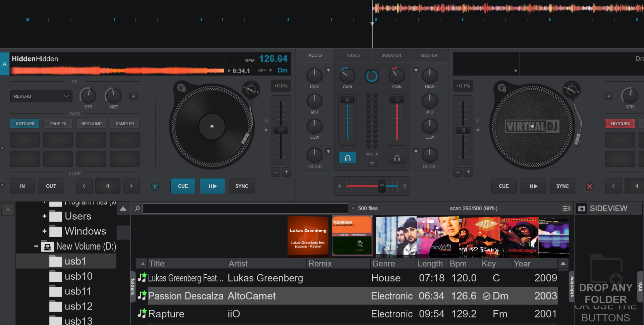644x325 pixels.
Task: Double the deck A loop length
Action: click(x=131, y=186)
